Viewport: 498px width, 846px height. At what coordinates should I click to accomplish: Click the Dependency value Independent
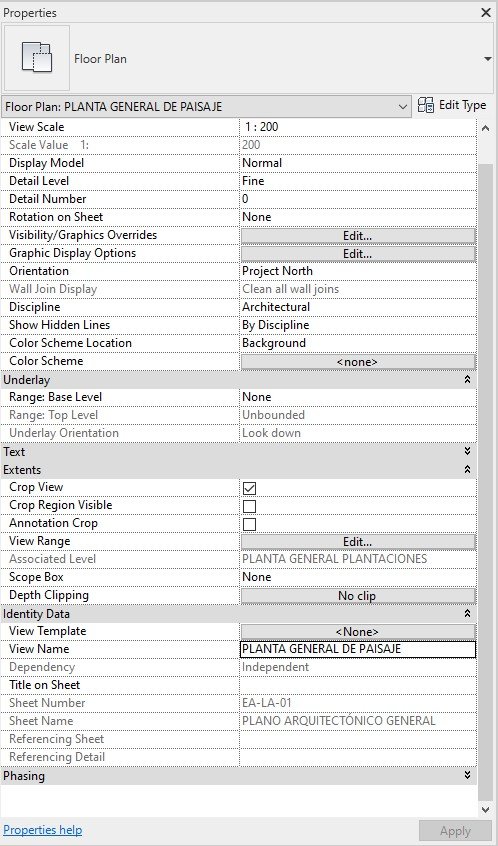[275, 667]
